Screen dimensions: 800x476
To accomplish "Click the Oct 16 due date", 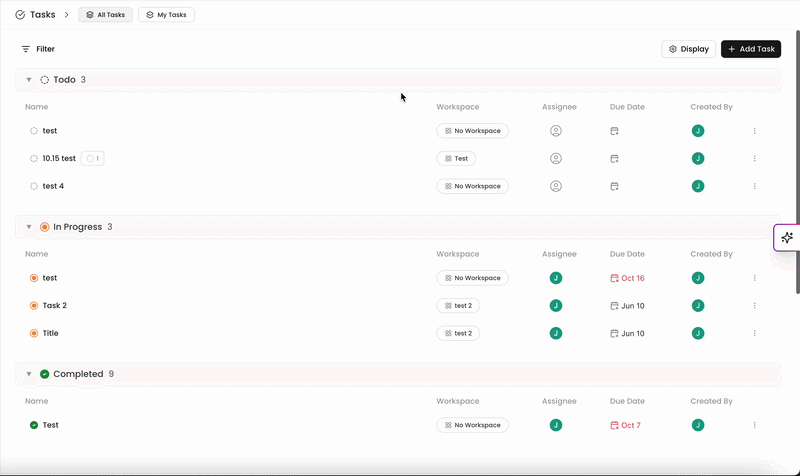I will (x=627, y=278).
